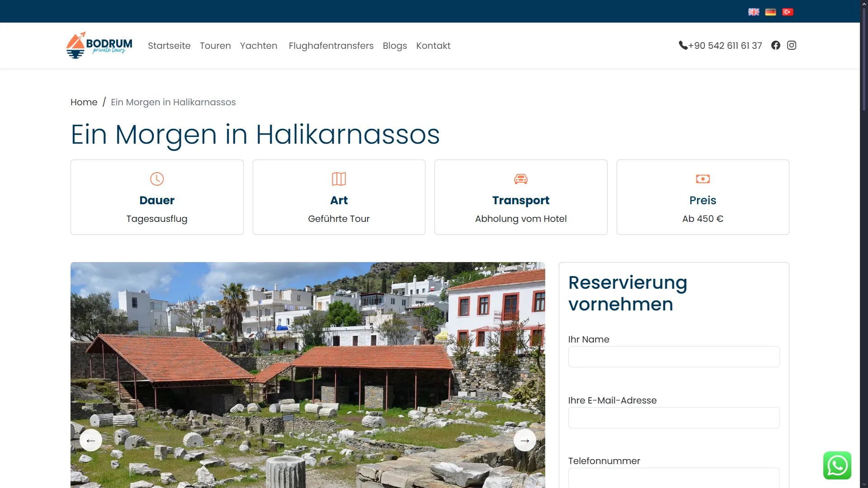This screenshot has height=488, width=868.
Task: Click the Home breadcrumb link
Action: (84, 102)
